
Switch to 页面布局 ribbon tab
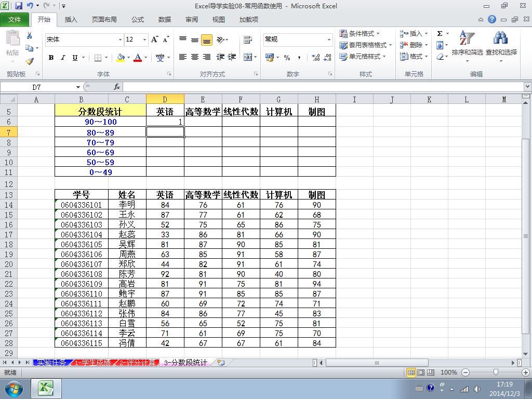click(x=104, y=20)
